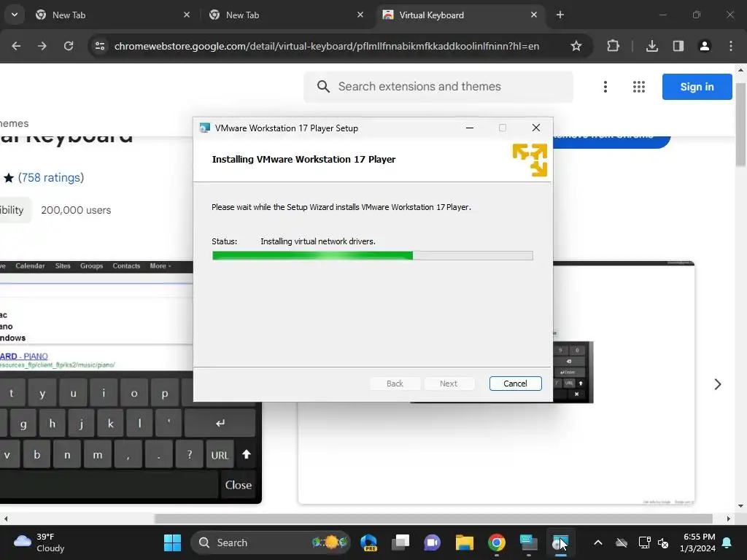Open Web Store more options dots
747x560 pixels.
click(x=605, y=87)
